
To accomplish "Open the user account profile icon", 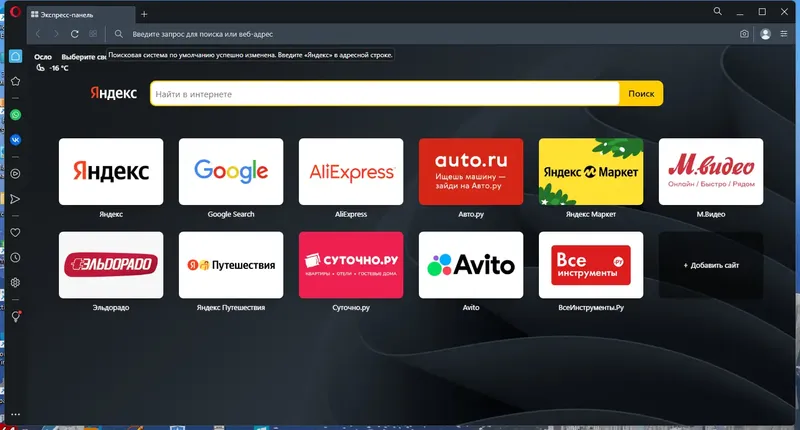I will coord(765,34).
